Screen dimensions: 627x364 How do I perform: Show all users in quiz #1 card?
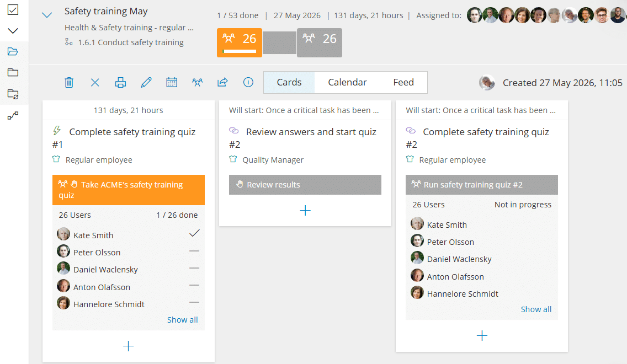click(182, 320)
